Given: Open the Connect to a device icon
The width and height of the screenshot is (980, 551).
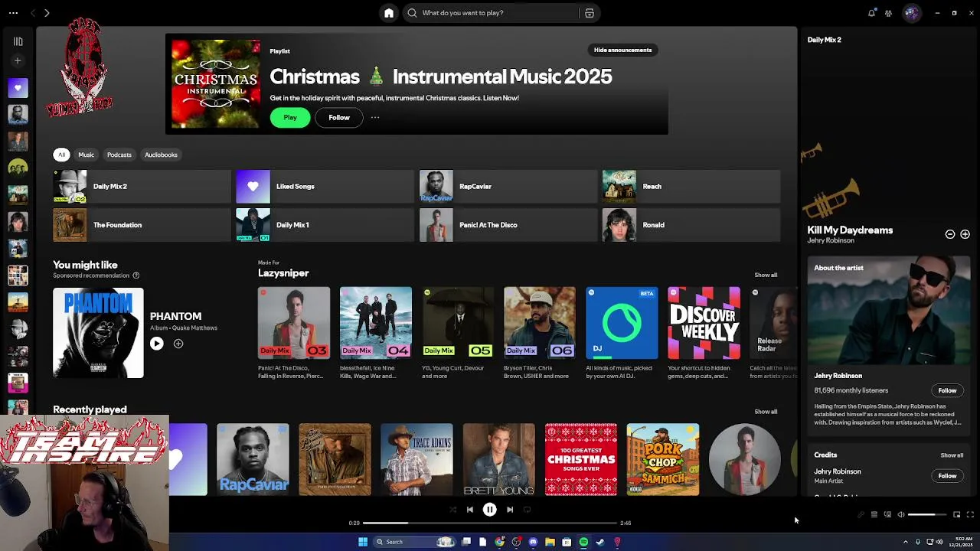Looking at the screenshot, I should tap(887, 515).
